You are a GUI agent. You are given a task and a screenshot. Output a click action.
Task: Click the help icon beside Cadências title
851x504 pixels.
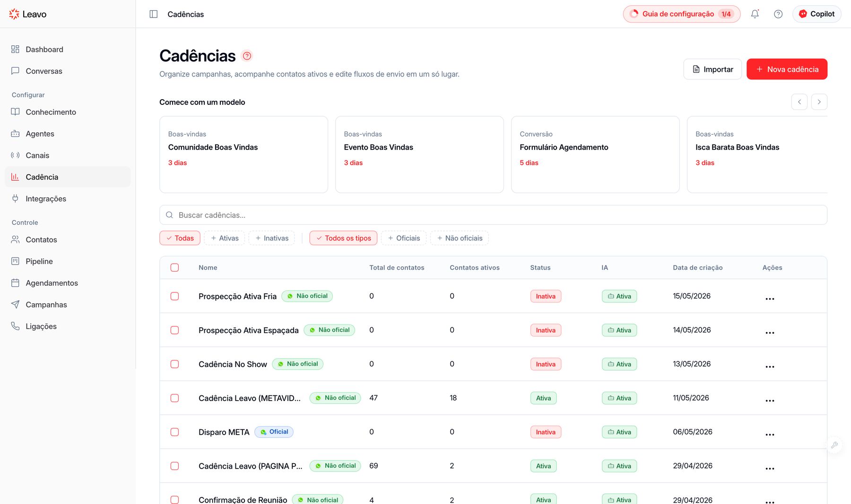(247, 56)
